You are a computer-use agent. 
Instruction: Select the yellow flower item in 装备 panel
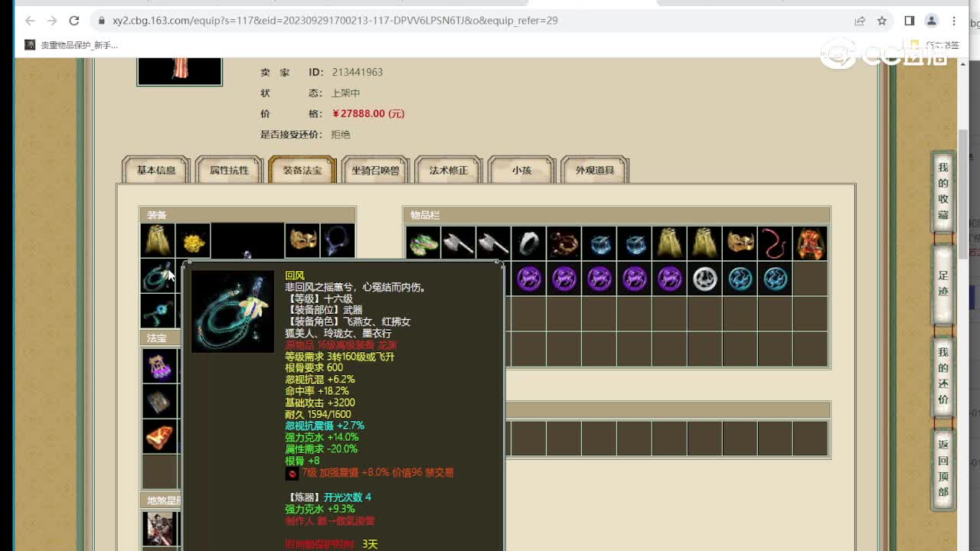[x=193, y=241]
